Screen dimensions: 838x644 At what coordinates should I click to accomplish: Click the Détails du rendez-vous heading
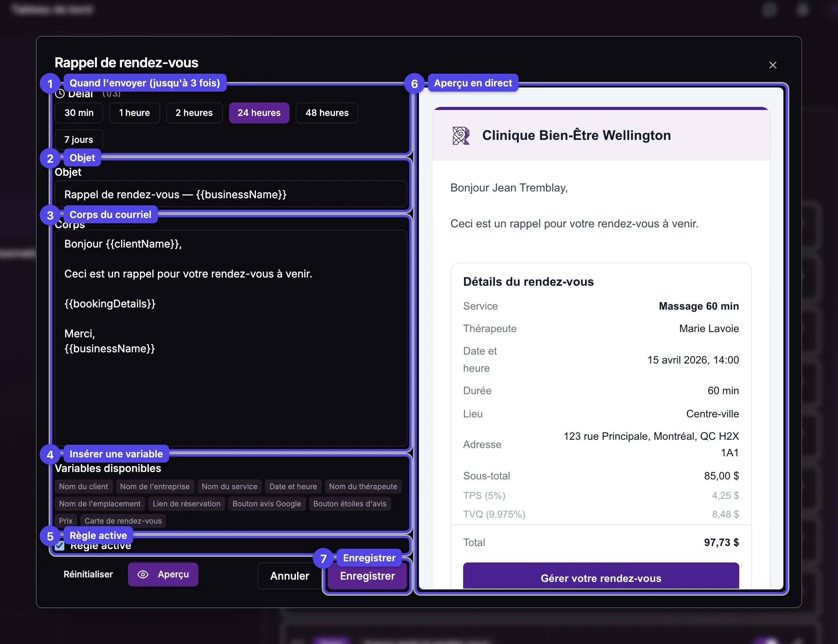tap(528, 282)
